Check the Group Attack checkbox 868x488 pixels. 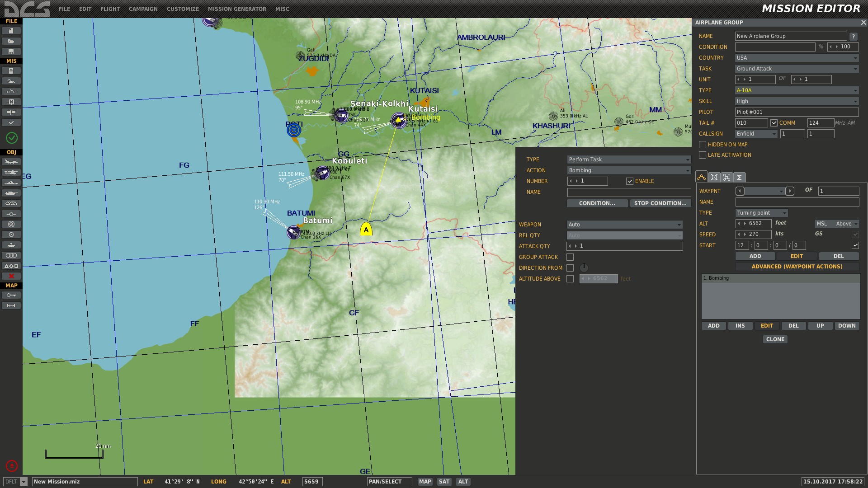click(x=570, y=257)
